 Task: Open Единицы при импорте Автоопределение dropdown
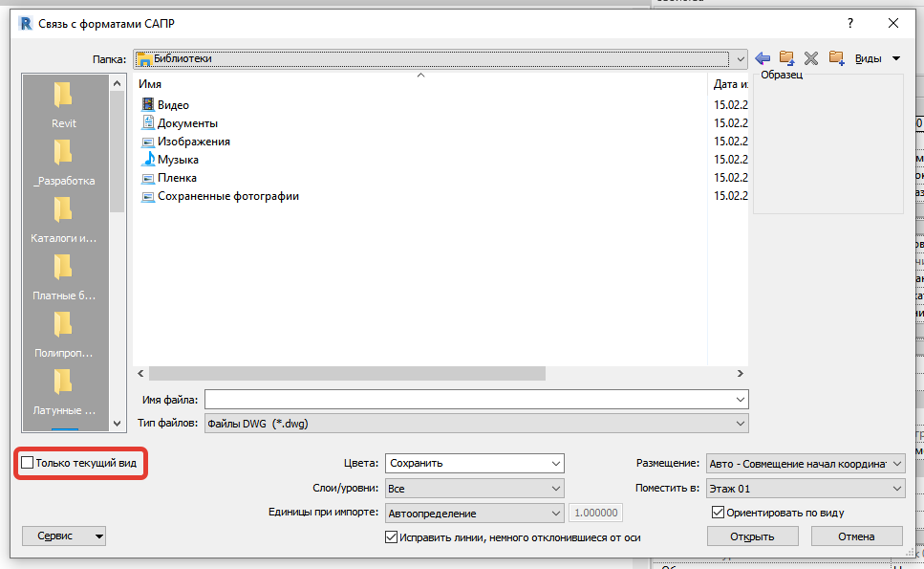click(474, 513)
